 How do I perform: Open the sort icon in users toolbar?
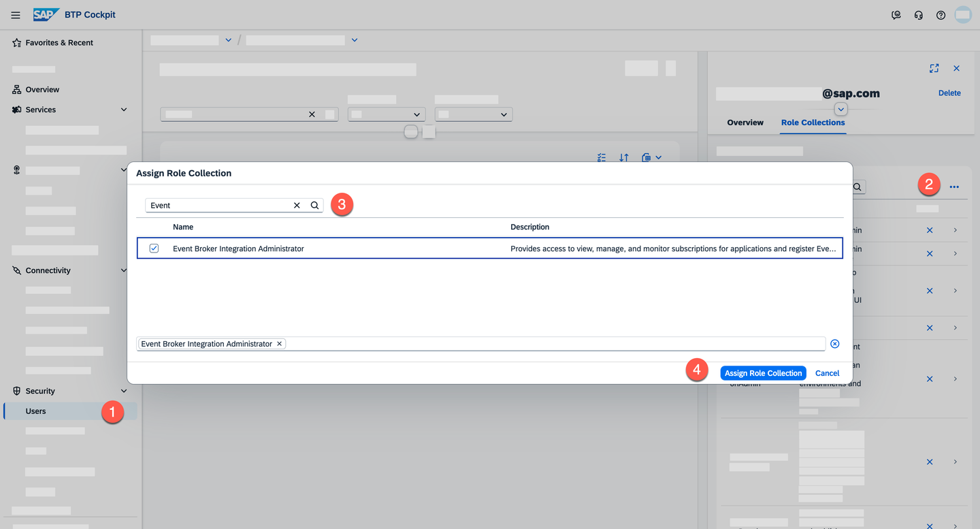click(x=624, y=158)
